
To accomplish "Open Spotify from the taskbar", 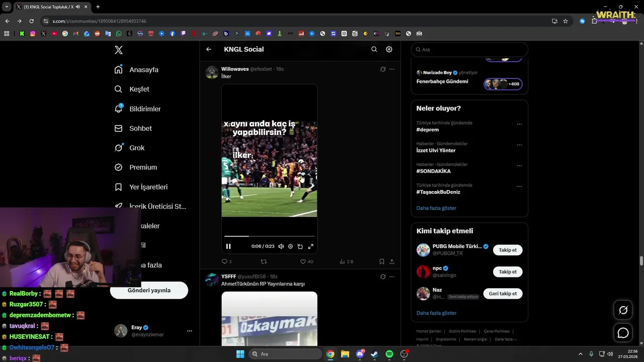I will (x=389, y=354).
